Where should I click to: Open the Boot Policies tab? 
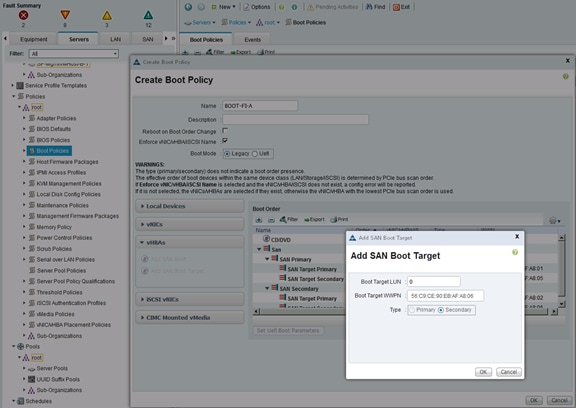206,39
